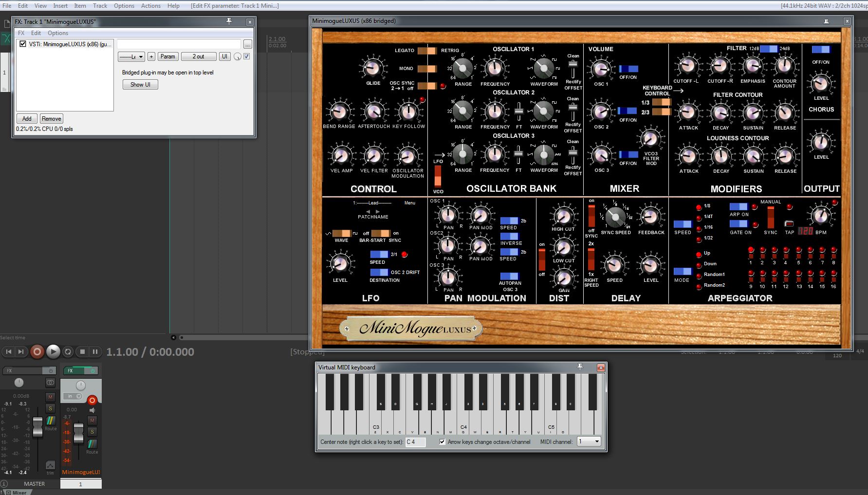Open Options menu in FX window
Screen dimensions: 868x495
[x=58, y=33]
